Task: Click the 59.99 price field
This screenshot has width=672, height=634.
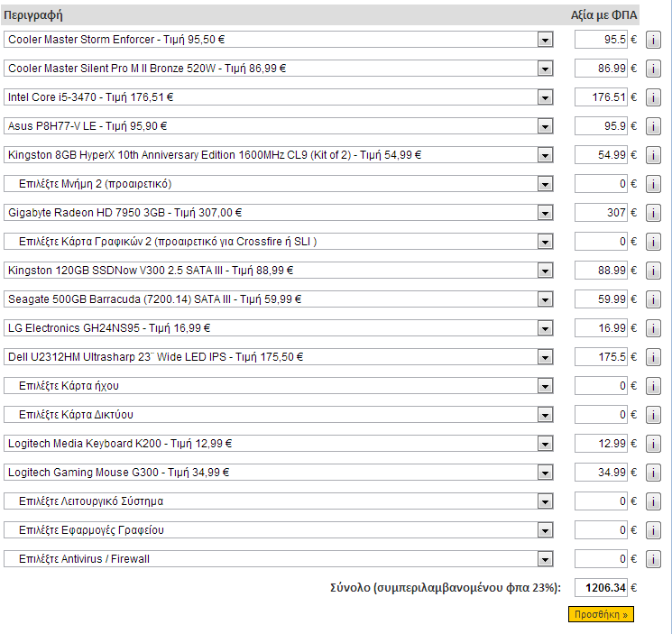Action: point(601,299)
